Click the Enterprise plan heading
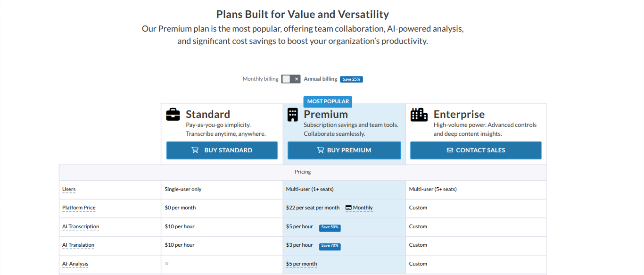The width and height of the screenshot is (644, 275). pyautogui.click(x=459, y=114)
